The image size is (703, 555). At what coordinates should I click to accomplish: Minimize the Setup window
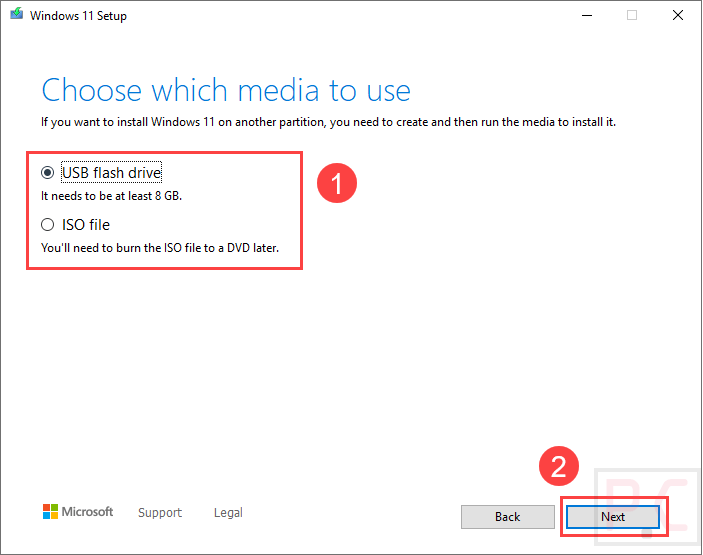tap(587, 15)
